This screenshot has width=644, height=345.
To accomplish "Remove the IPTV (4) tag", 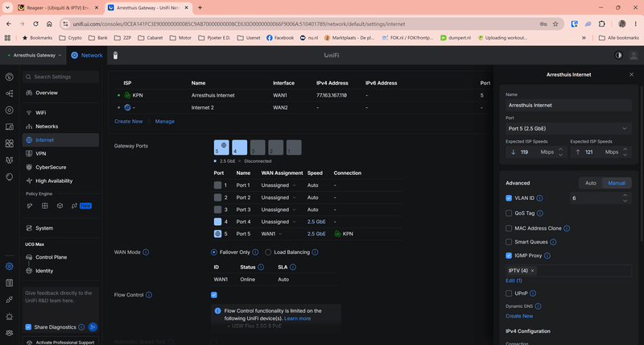I will point(532,271).
